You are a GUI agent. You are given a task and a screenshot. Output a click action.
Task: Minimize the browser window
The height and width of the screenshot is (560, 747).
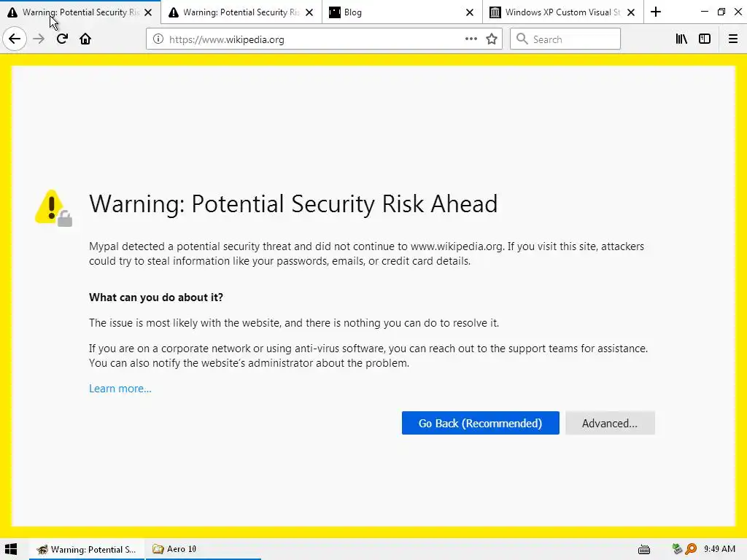coord(705,12)
